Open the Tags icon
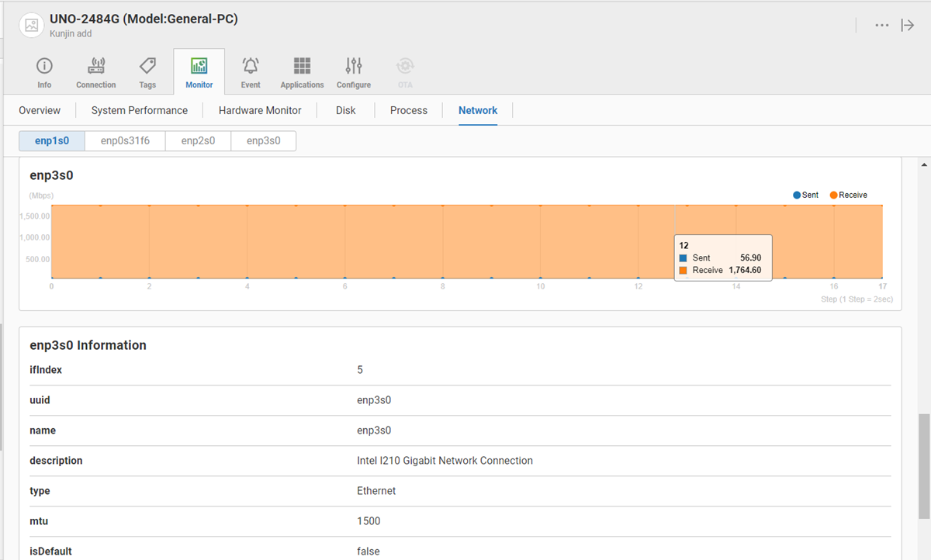This screenshot has height=560, width=931. [x=147, y=66]
